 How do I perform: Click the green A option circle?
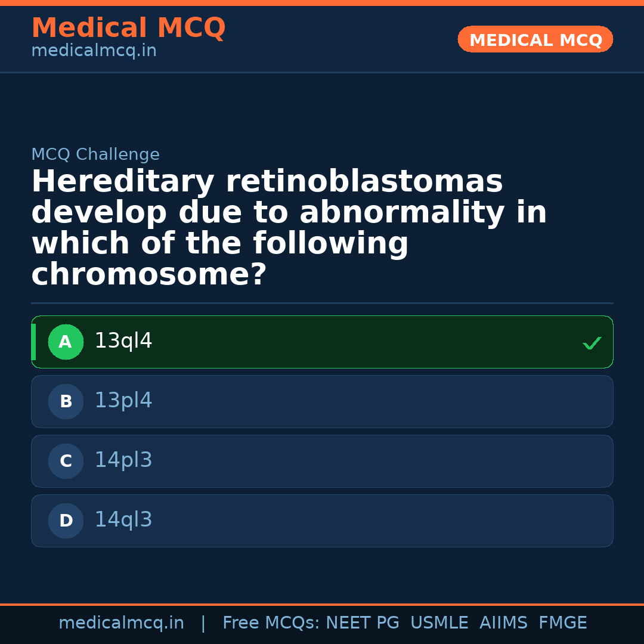tap(66, 342)
